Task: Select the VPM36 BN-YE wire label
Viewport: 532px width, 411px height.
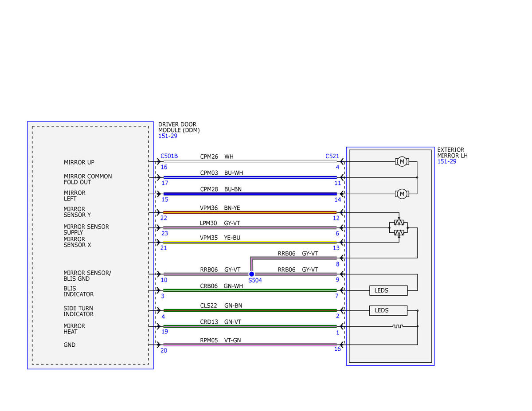Action: click(220, 207)
